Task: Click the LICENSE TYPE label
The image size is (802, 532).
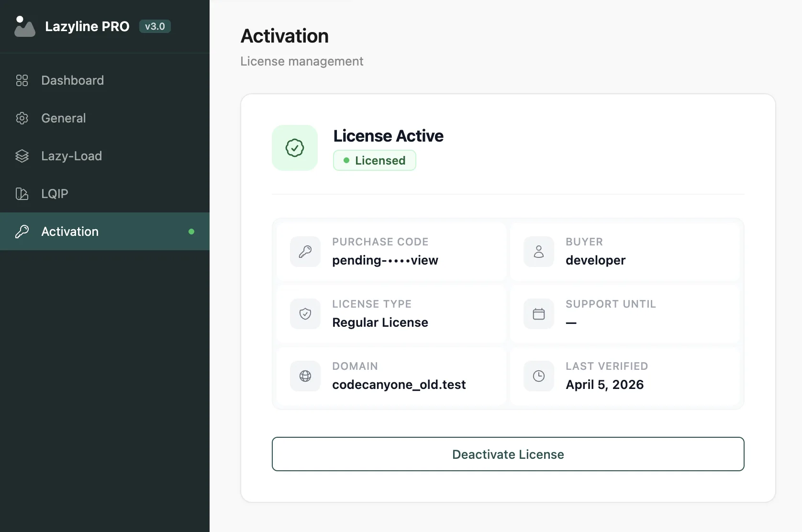Action: tap(372, 304)
